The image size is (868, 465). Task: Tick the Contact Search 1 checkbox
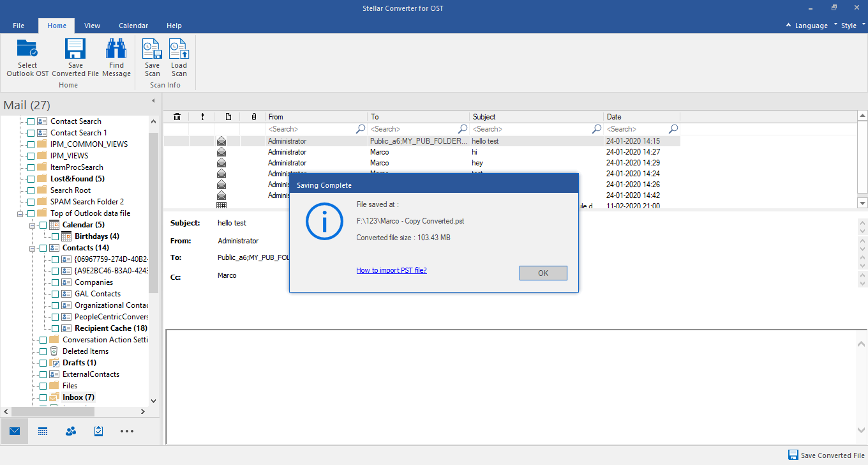31,133
